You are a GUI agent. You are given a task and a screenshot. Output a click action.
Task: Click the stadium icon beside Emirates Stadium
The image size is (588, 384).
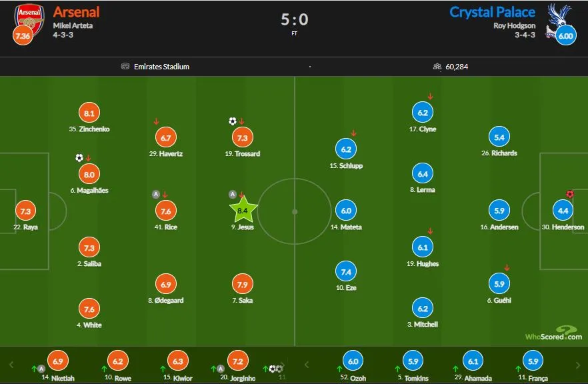[125, 67]
